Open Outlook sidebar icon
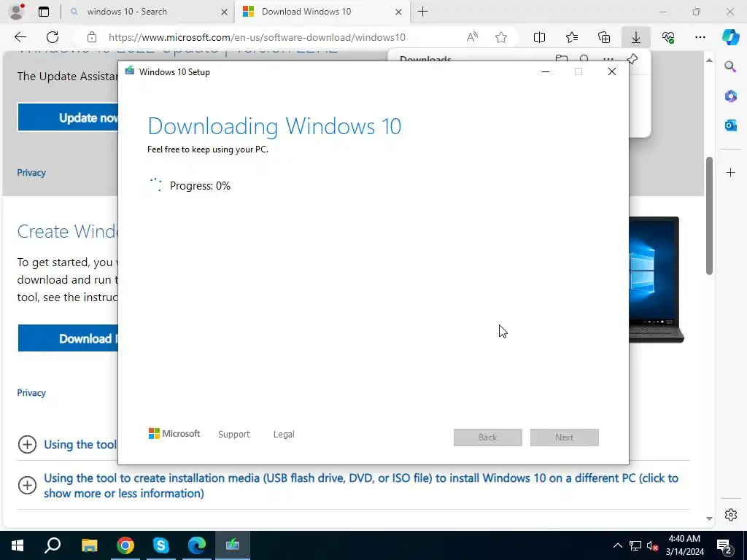The height and width of the screenshot is (560, 747). tap(730, 125)
